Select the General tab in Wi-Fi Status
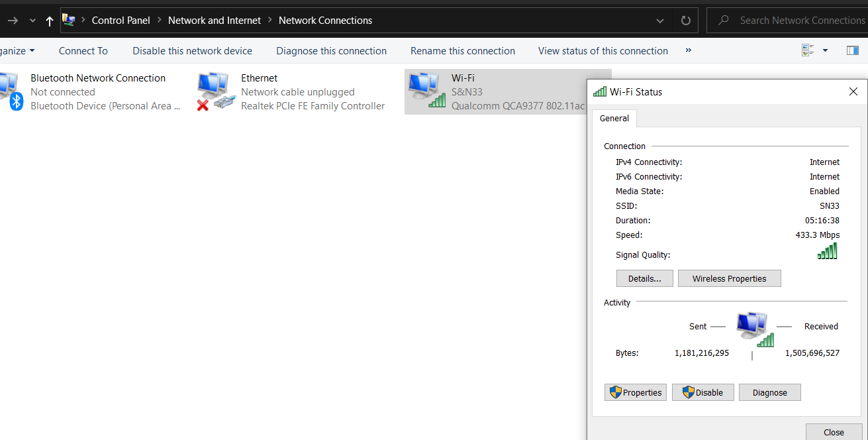Image resolution: width=868 pixels, height=440 pixels. pos(614,119)
